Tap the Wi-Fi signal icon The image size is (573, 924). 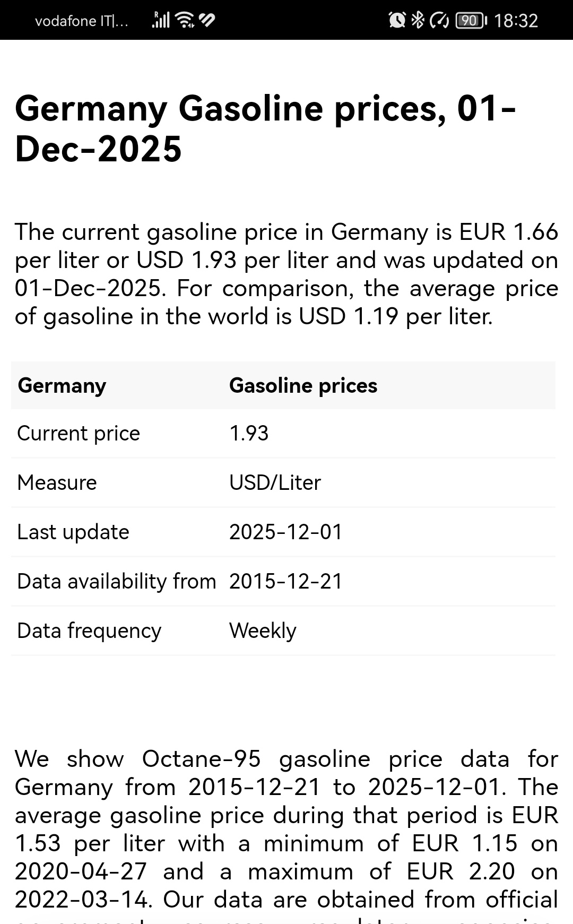(x=185, y=20)
